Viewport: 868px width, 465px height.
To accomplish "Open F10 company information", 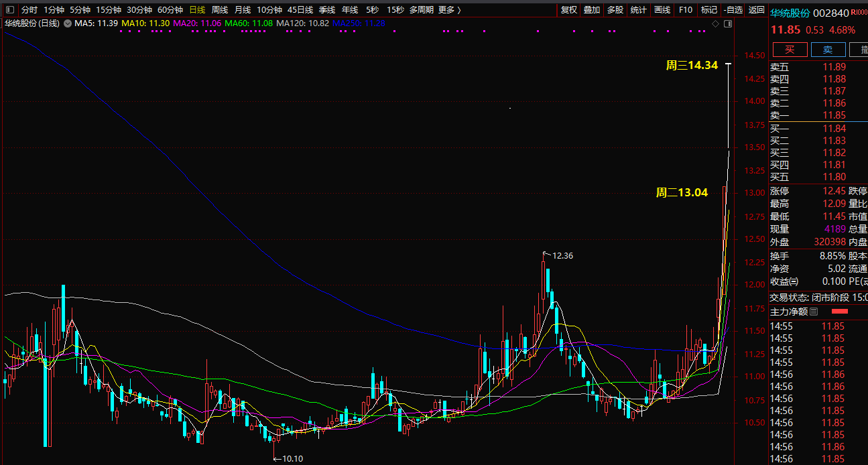I will (x=686, y=10).
